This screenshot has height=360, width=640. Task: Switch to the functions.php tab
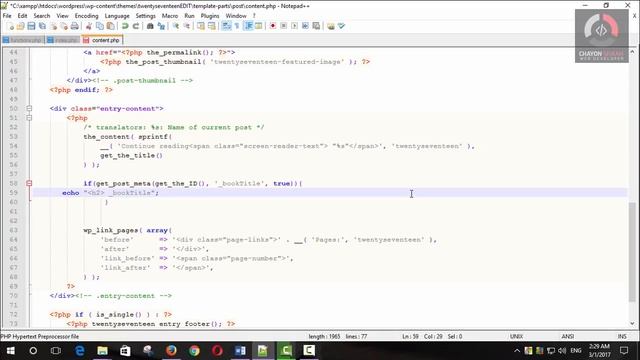[x=23, y=40]
